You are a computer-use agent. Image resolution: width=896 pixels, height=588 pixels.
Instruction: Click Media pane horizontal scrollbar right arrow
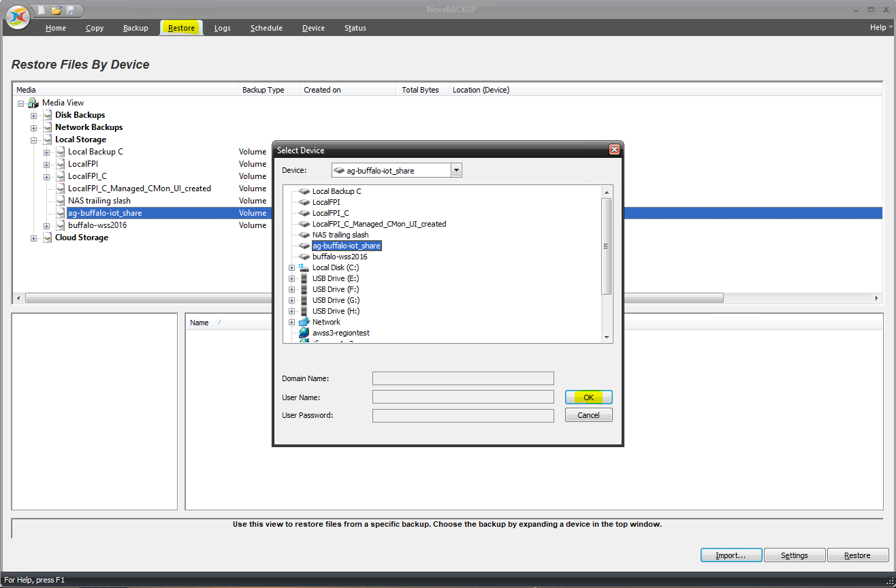pyautogui.click(x=877, y=298)
